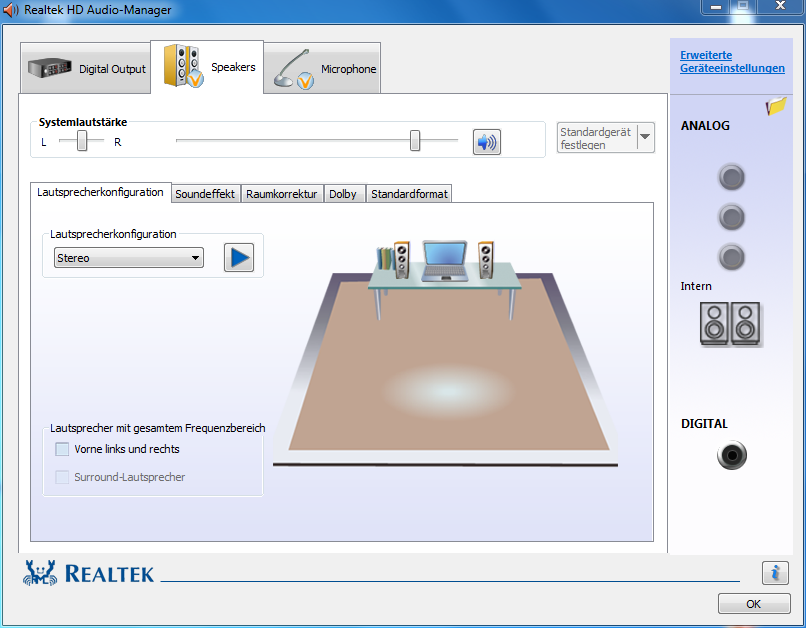Open the Dolby tab
Screen dimensions: 806x628
click(x=344, y=193)
